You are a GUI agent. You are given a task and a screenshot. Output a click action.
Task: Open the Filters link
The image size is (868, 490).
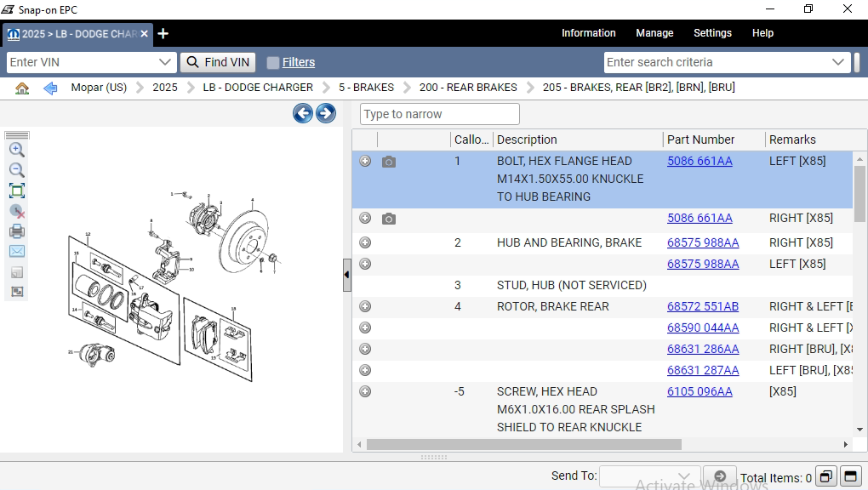tap(299, 63)
